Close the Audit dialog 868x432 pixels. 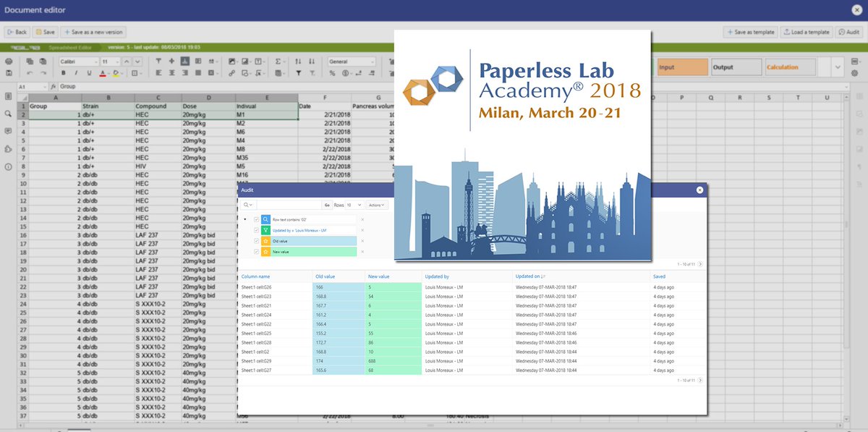tap(699, 190)
